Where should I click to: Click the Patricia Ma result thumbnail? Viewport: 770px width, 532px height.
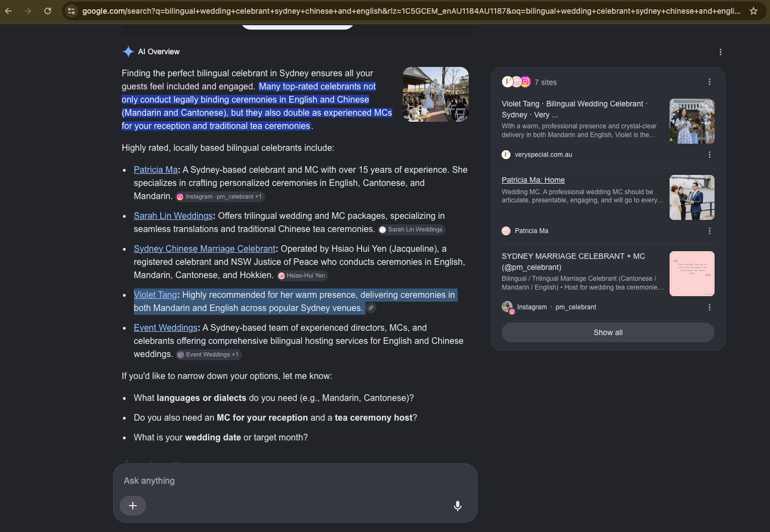coord(692,197)
